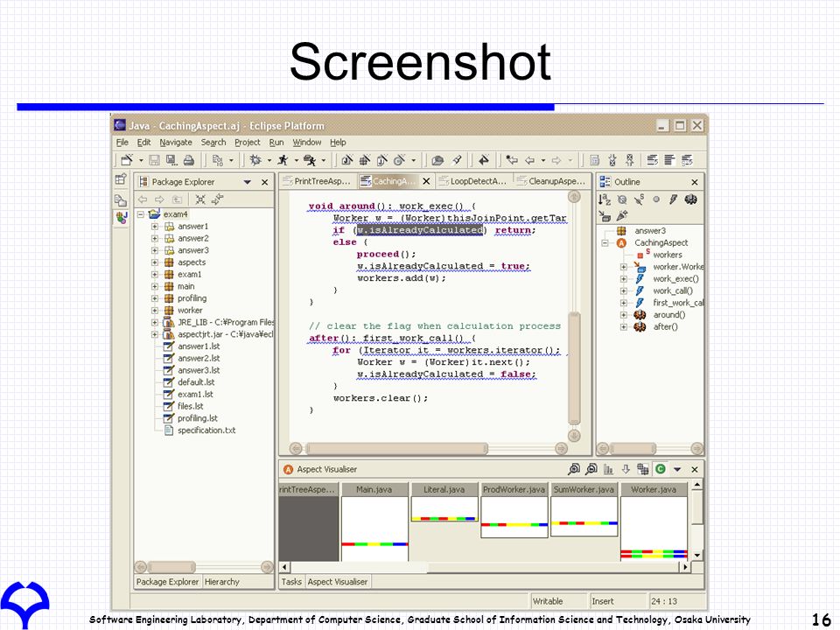Toggle the advice filter icon in Outline toolbar
Screen dimensions: 840x630
[690, 199]
